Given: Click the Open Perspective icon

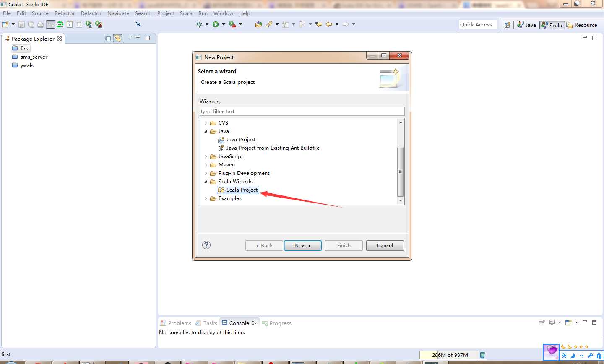Looking at the screenshot, I should (x=507, y=25).
